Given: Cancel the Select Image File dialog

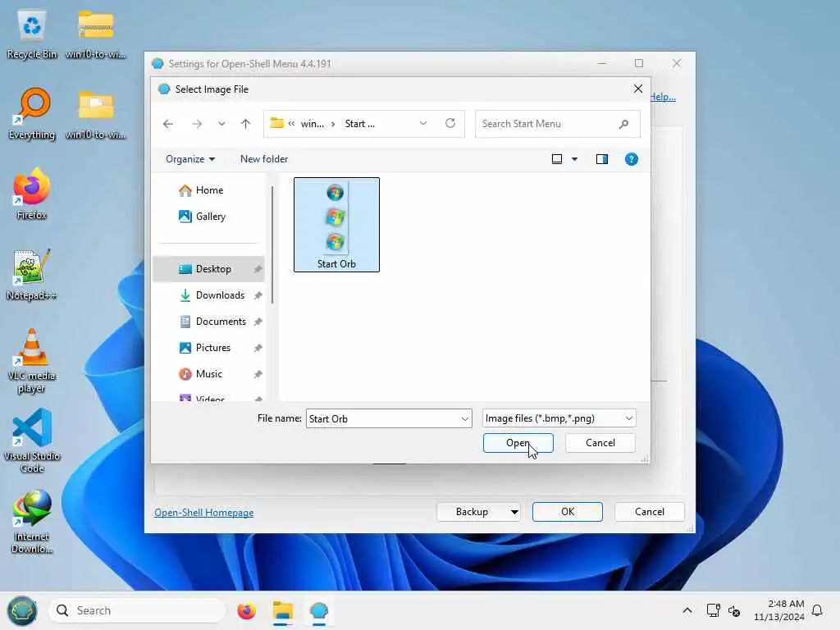Looking at the screenshot, I should 600,443.
